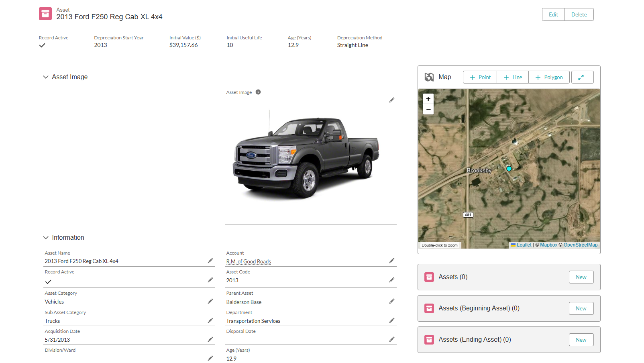
Task: Click the Straight Line depreciation method value
Action: point(353,45)
